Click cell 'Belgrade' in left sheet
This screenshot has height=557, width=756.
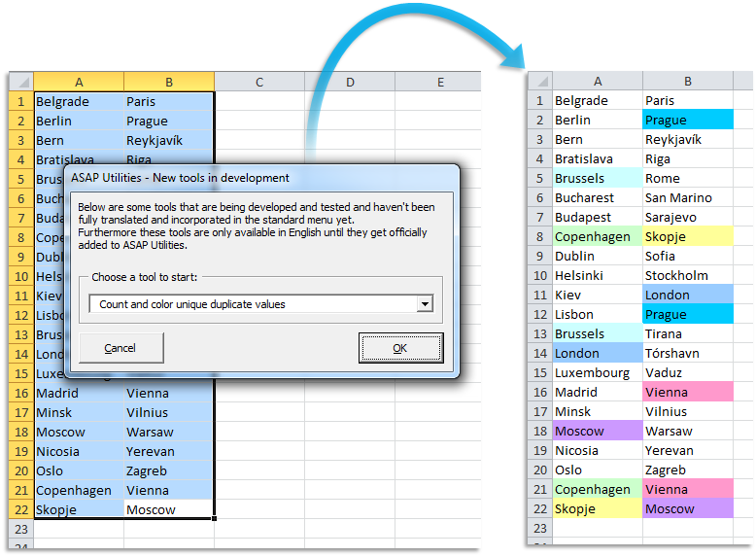click(79, 101)
